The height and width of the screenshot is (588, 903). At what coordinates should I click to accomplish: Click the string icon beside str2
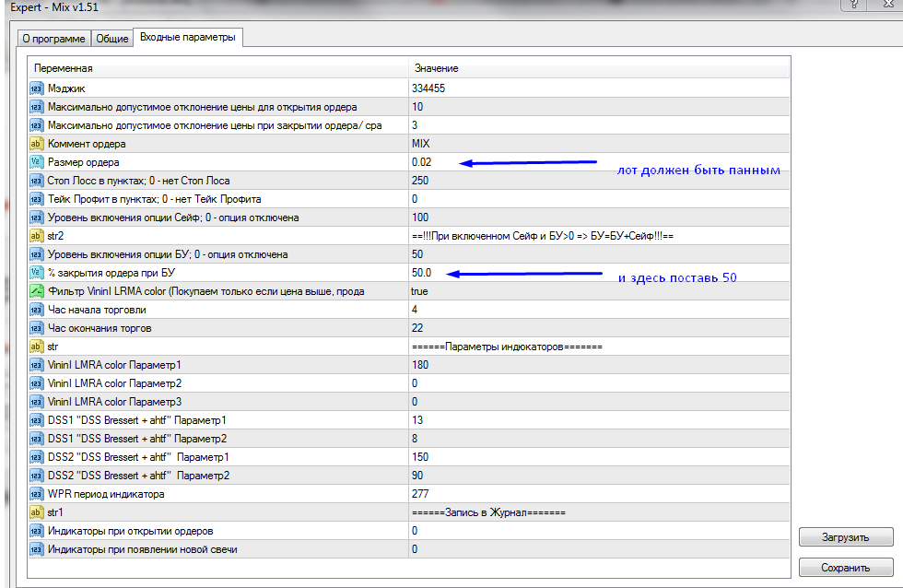pos(36,236)
